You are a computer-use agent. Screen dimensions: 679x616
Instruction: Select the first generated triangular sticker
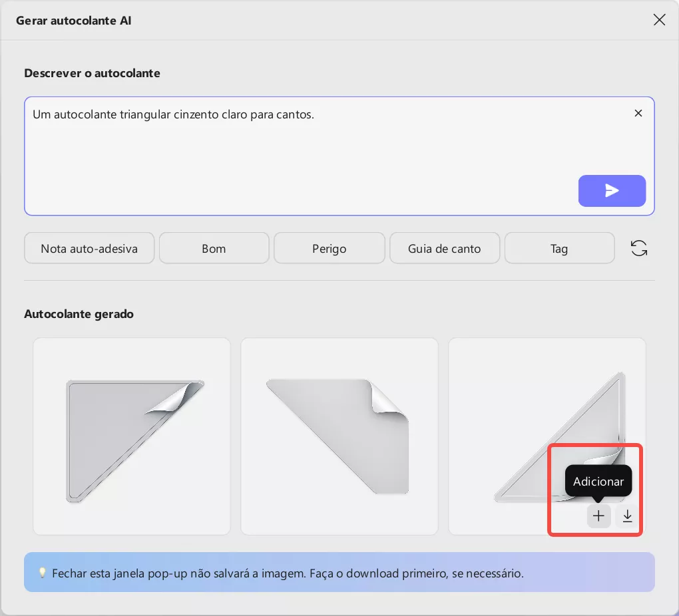[x=132, y=436]
